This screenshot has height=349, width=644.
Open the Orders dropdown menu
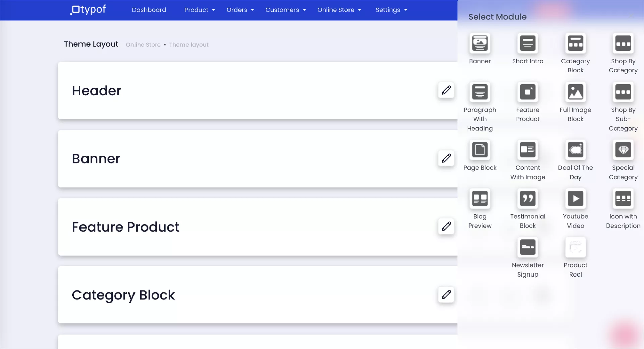[240, 10]
